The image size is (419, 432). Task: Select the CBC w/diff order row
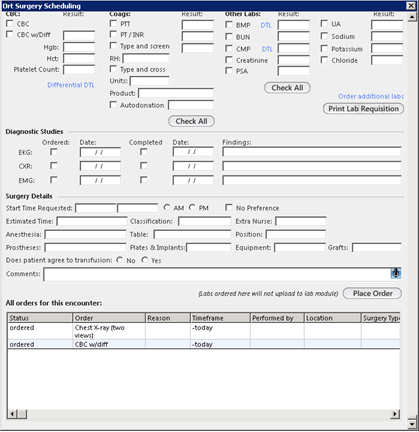coord(204,344)
